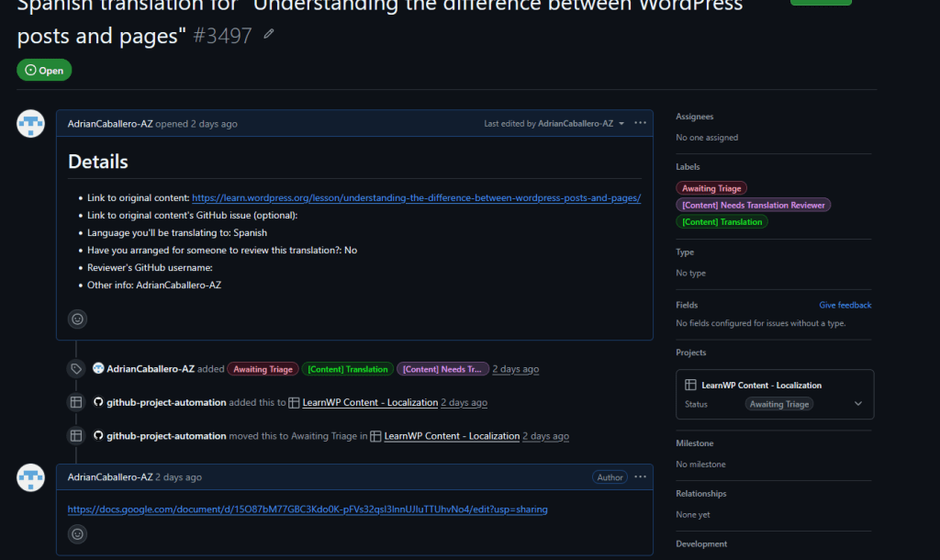Open the Google Docs sharing link
Viewport: 940px width, 560px height.
308,509
